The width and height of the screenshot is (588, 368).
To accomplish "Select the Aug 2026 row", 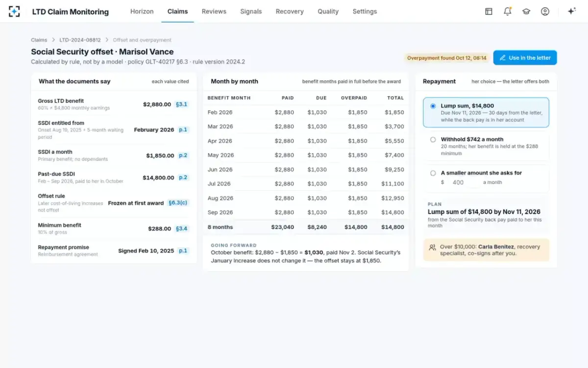I will coord(306,198).
